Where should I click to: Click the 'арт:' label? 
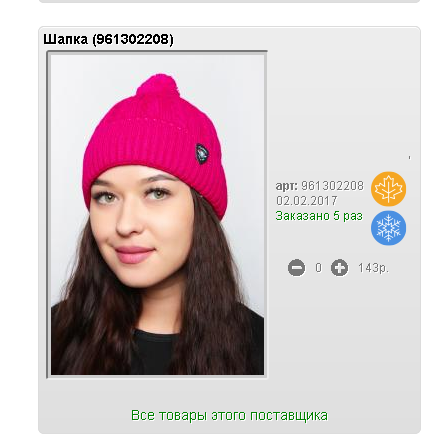coord(286,186)
